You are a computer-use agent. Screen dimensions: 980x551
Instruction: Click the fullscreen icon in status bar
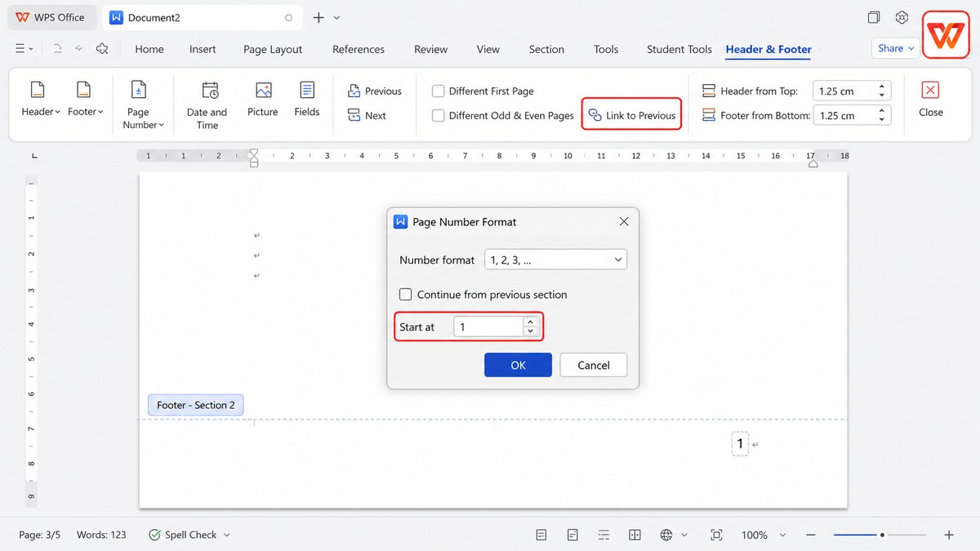(716, 535)
